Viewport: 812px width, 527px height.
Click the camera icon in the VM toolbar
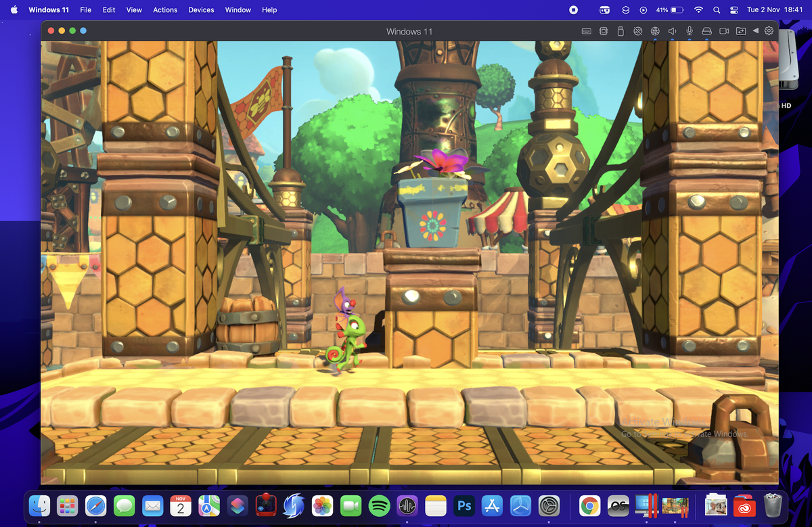pyautogui.click(x=724, y=30)
